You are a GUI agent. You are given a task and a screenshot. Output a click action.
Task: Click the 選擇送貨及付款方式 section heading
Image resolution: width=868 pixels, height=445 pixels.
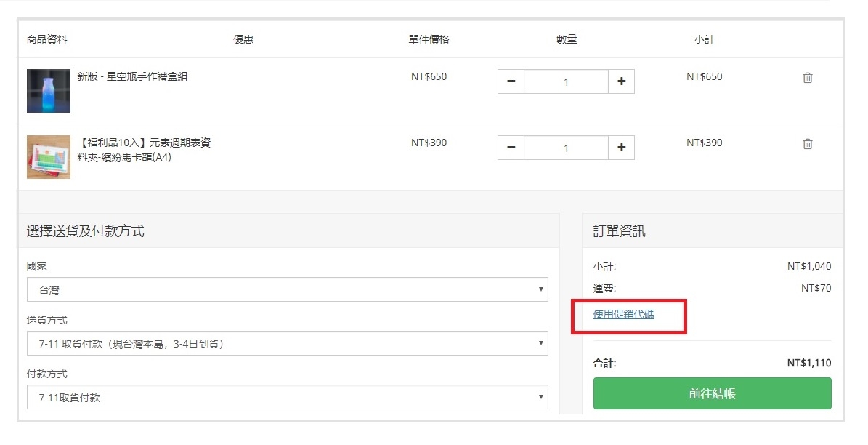85,231
